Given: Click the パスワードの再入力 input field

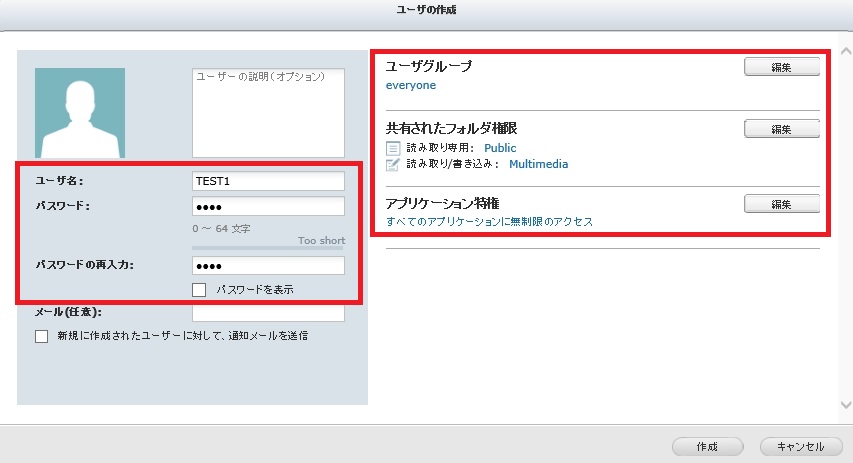Looking at the screenshot, I should point(268,266).
